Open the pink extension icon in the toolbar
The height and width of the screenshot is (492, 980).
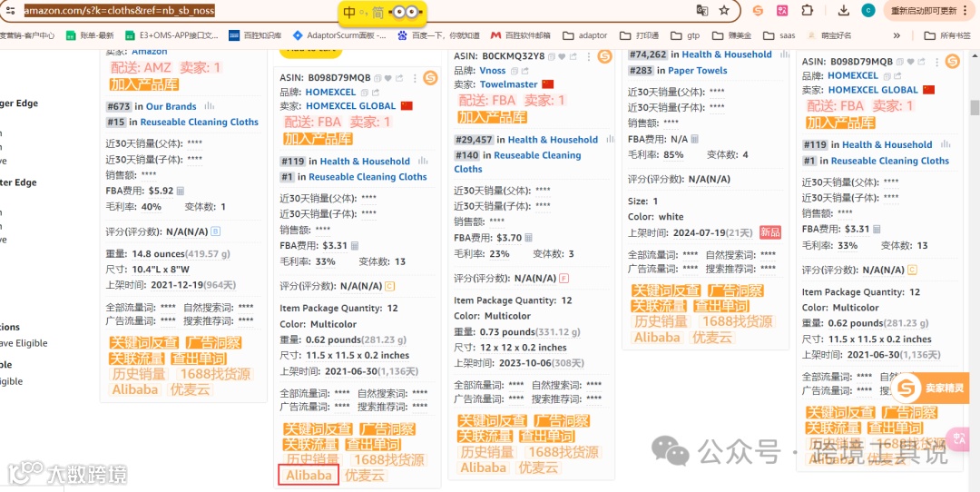click(782, 10)
